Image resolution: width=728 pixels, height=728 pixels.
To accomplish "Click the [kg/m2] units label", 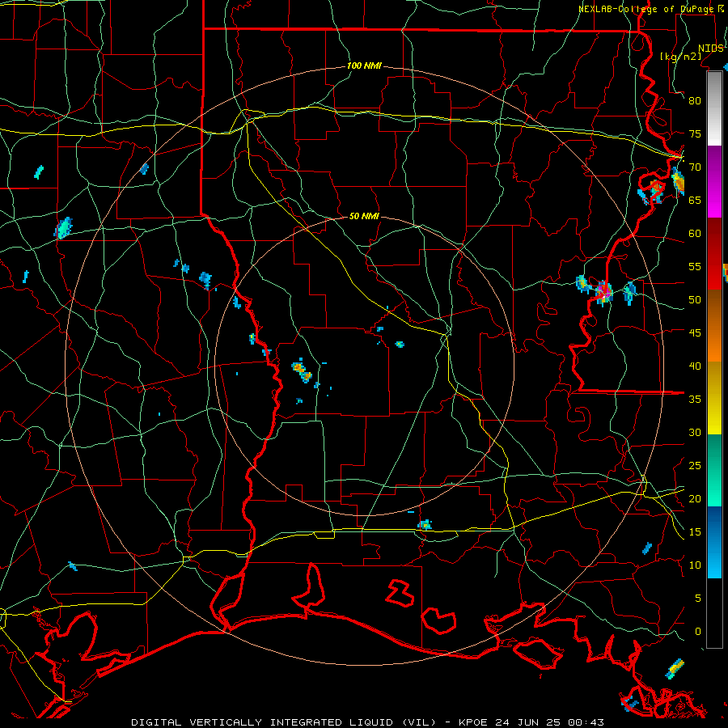I will (x=680, y=57).
